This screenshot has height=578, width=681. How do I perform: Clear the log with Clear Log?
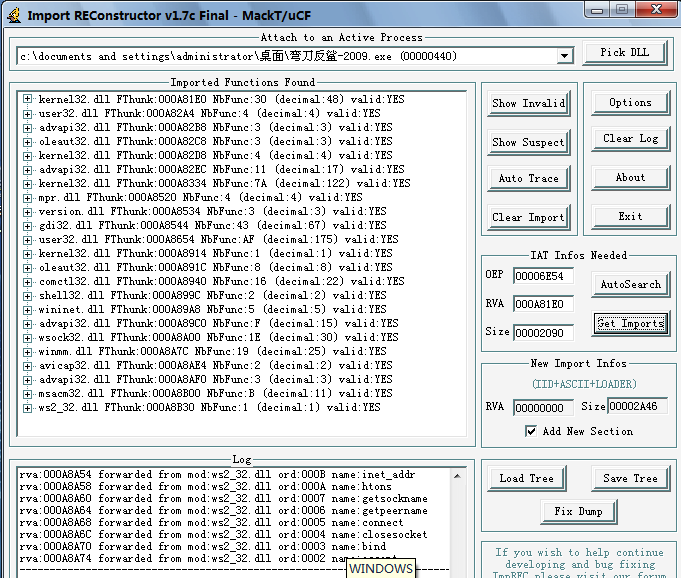(630, 139)
